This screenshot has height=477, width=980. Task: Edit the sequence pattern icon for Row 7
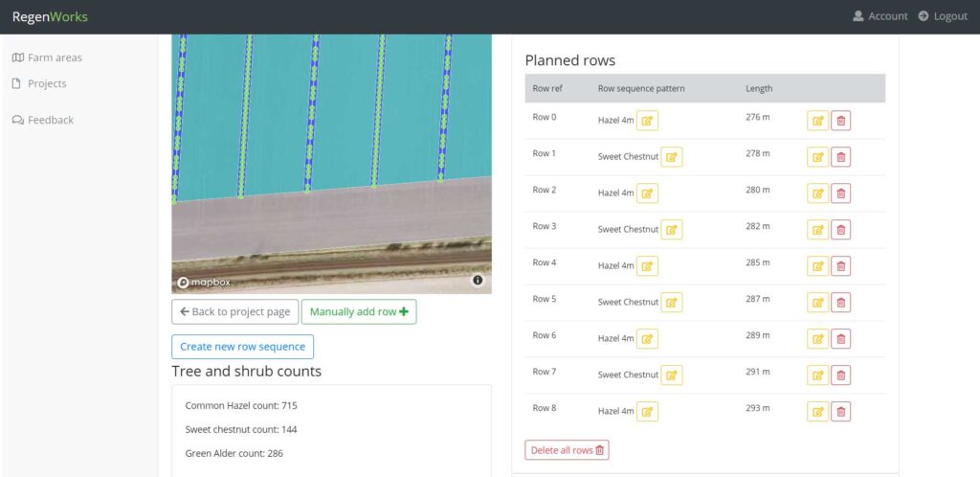tap(672, 375)
